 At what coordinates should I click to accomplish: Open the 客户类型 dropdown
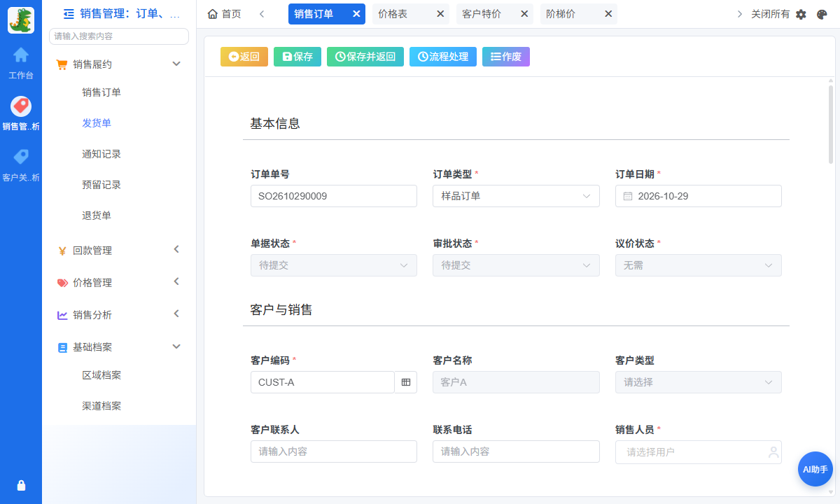(698, 382)
